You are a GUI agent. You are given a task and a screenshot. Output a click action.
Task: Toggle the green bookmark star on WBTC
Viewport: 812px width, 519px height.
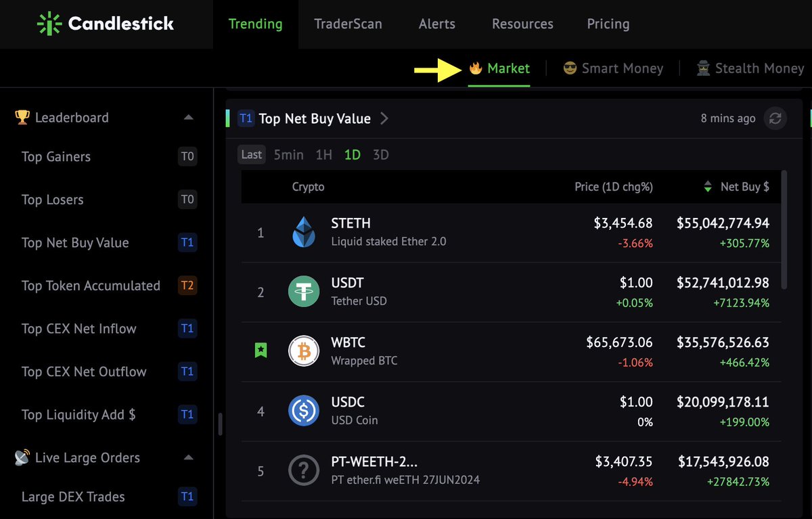[x=261, y=351]
